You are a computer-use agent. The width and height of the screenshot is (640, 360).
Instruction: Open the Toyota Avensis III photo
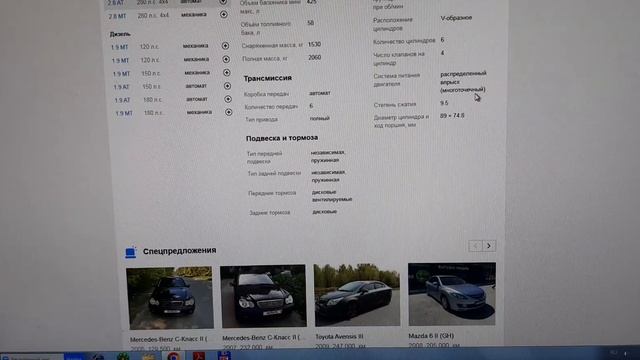tap(357, 295)
